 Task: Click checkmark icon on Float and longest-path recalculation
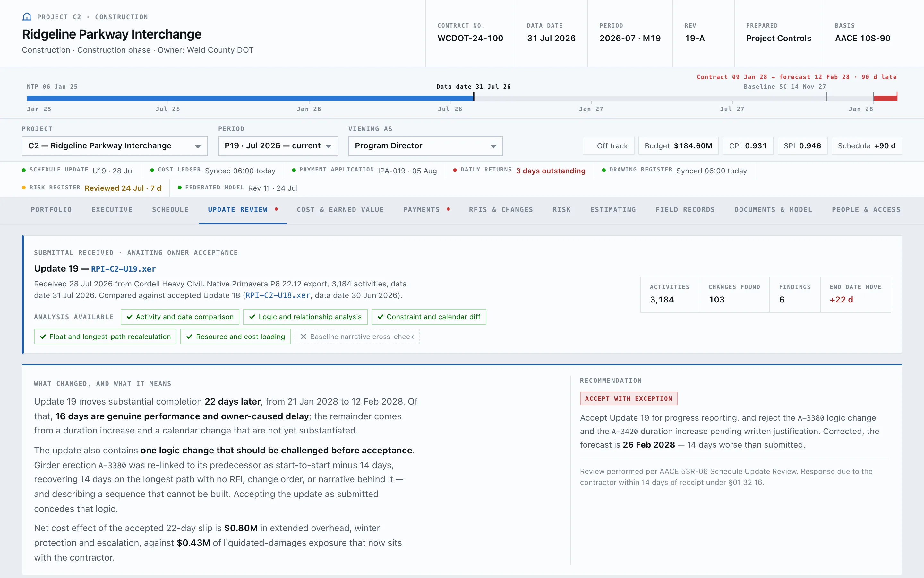pos(43,337)
